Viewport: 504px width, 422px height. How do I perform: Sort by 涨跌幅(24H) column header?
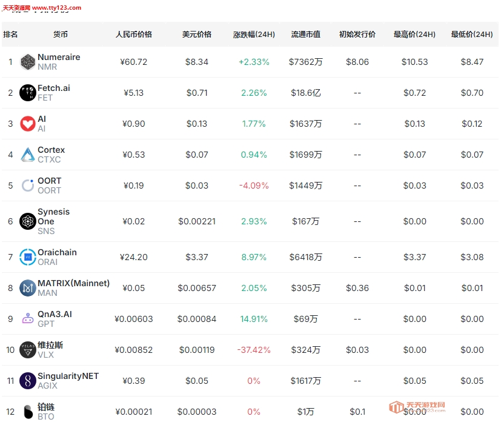(x=254, y=35)
